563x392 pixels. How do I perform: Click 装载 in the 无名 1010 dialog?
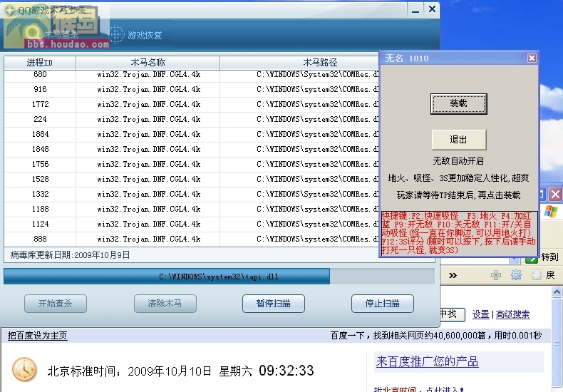pyautogui.click(x=458, y=104)
